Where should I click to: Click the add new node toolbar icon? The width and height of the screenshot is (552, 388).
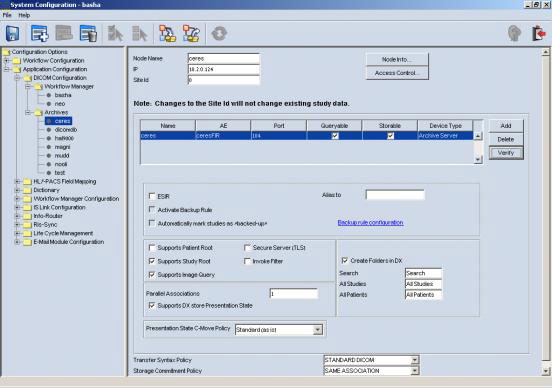coord(39,33)
